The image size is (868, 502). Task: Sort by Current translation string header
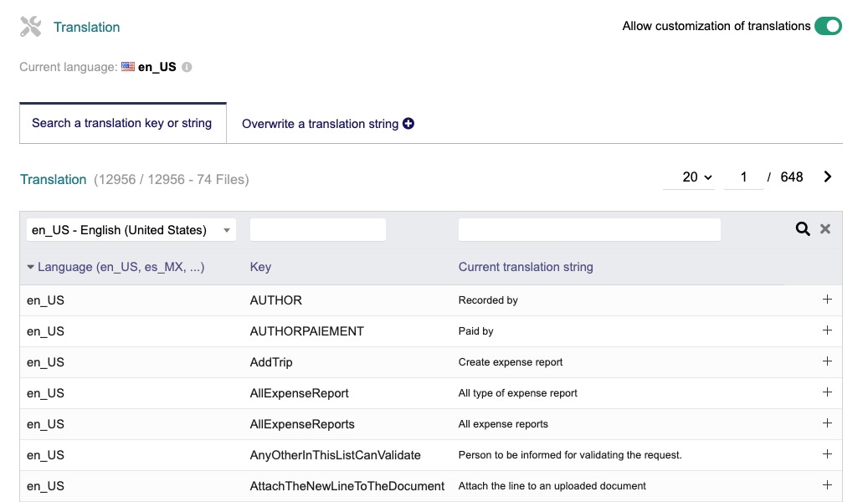(x=526, y=267)
